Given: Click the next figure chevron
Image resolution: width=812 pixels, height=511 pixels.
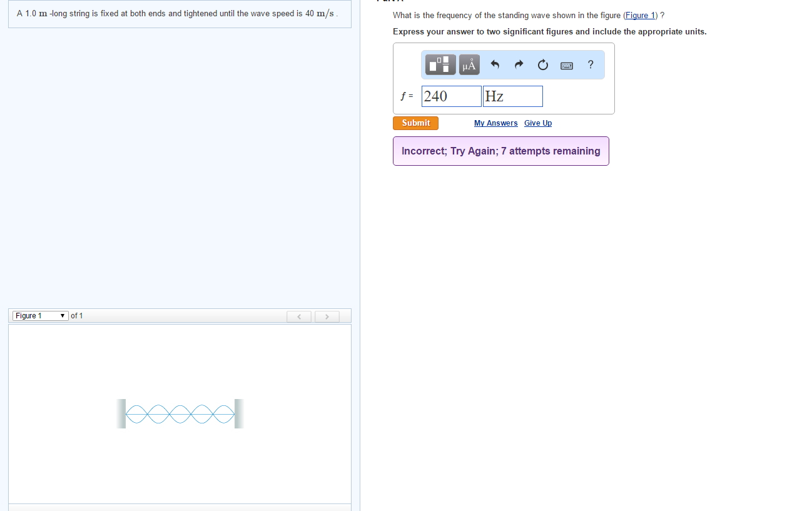Looking at the screenshot, I should pos(327,316).
